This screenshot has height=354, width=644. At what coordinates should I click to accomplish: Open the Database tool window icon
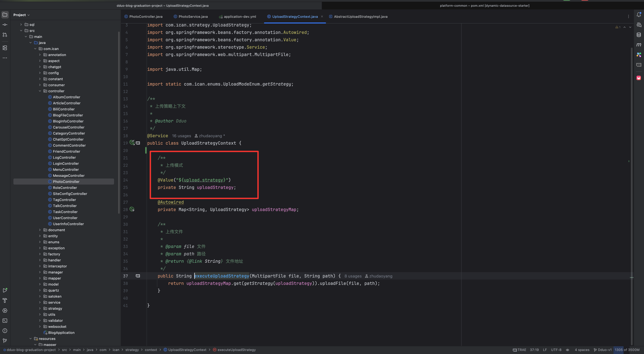(638, 35)
